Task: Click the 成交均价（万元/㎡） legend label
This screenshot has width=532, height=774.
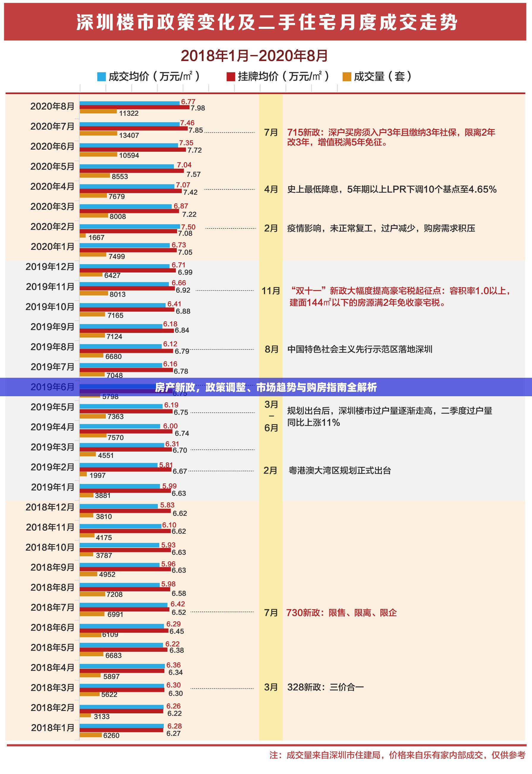Action: (154, 76)
